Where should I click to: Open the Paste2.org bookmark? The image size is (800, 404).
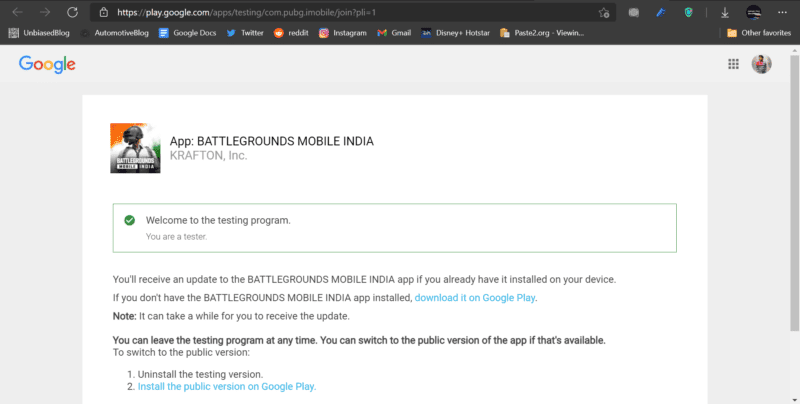[542, 33]
